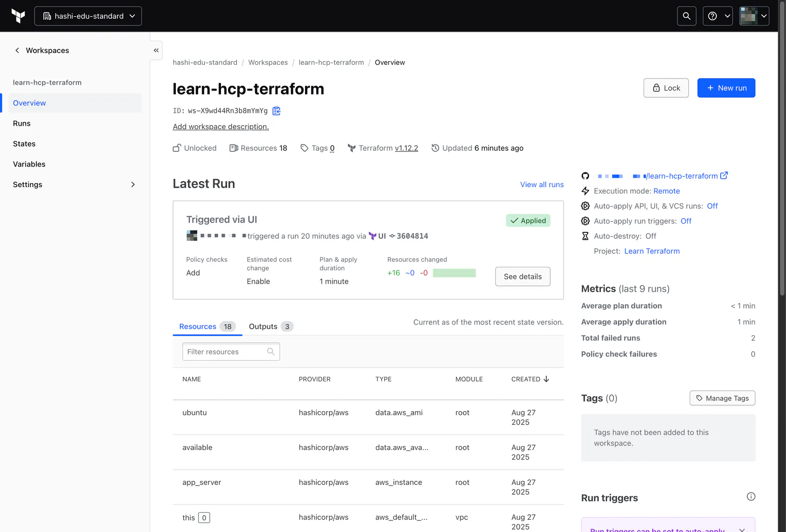Click the Lock workspace button
786x532 pixels.
point(666,88)
